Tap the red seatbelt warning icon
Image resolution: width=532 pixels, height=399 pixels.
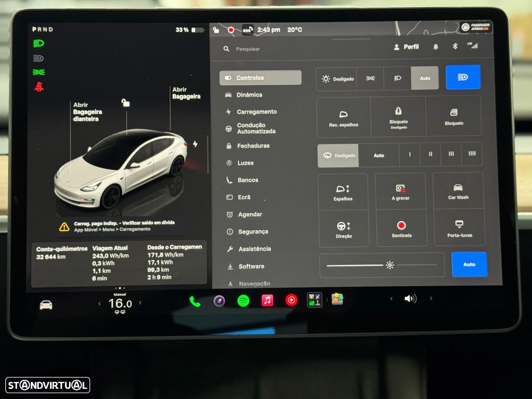[39, 87]
